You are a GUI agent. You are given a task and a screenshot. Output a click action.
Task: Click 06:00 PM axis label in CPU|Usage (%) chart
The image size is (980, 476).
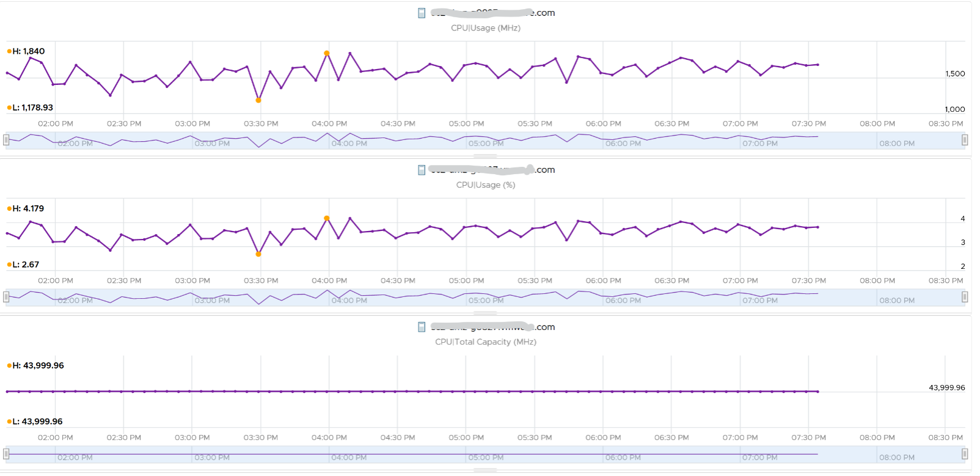click(604, 281)
